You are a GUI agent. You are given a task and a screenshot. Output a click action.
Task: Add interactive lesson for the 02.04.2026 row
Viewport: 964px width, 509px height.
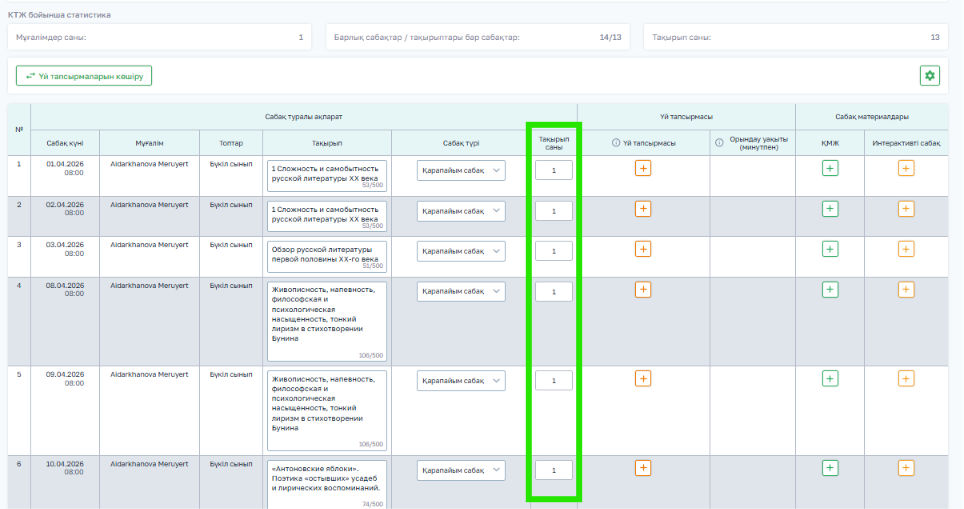coord(906,209)
